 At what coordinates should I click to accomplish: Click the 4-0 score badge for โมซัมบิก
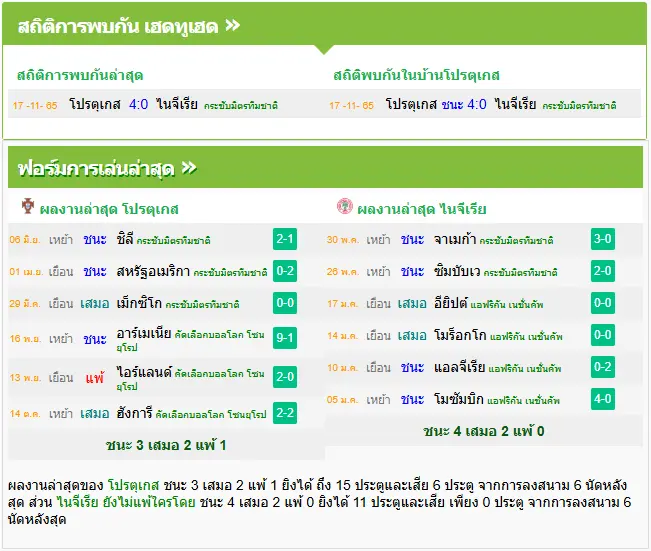coord(602,399)
